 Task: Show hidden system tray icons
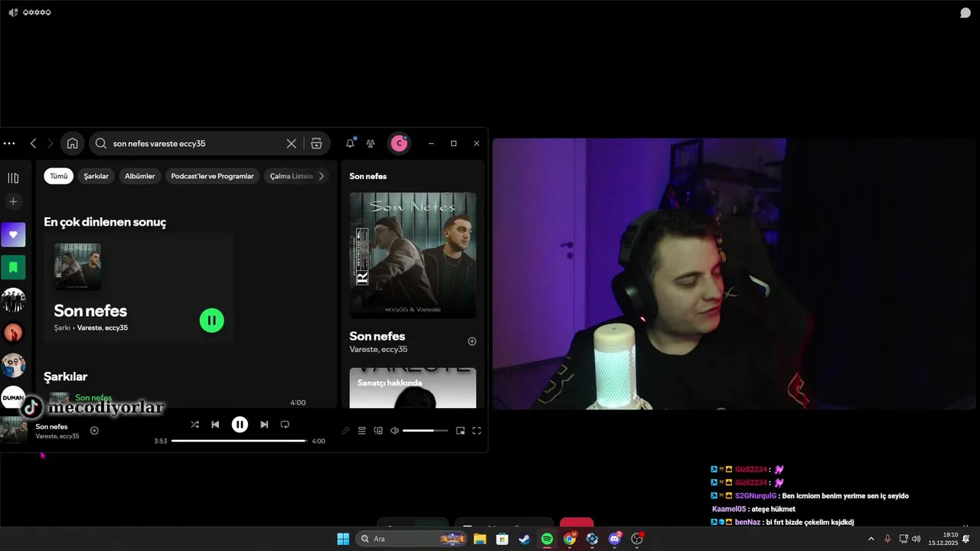871,539
